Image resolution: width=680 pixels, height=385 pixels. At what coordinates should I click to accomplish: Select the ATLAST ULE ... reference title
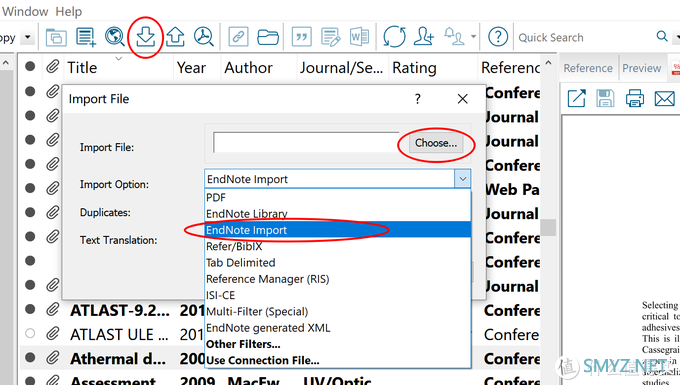point(119,335)
